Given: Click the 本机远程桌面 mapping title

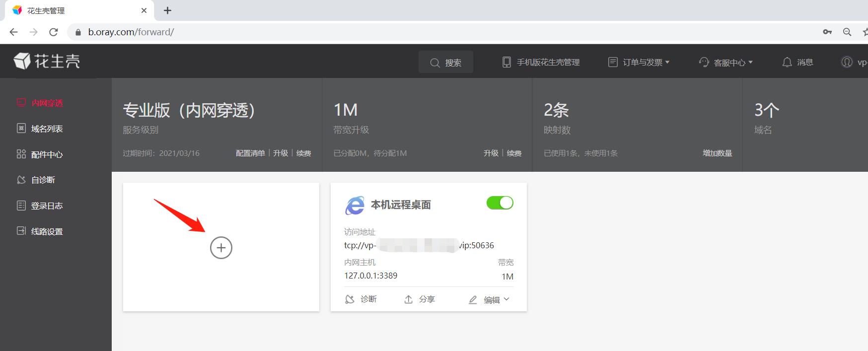Looking at the screenshot, I should click(x=401, y=205).
